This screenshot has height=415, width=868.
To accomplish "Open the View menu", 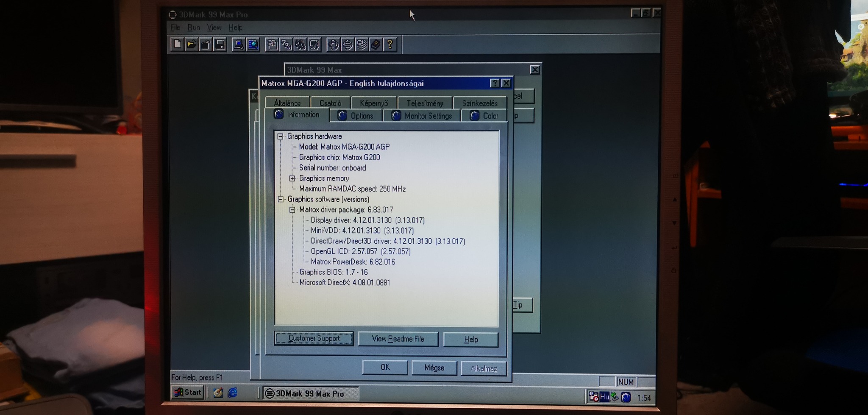I will click(x=214, y=28).
